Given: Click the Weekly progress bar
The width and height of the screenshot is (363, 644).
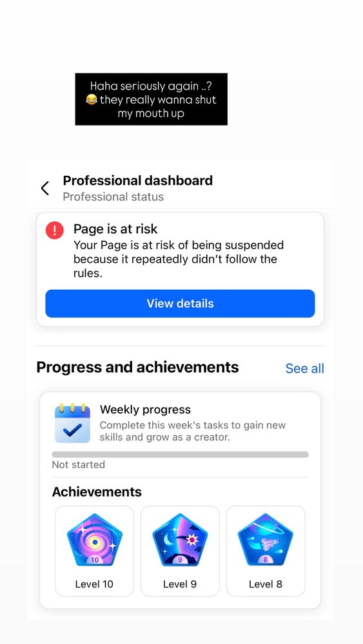Looking at the screenshot, I should [x=180, y=455].
